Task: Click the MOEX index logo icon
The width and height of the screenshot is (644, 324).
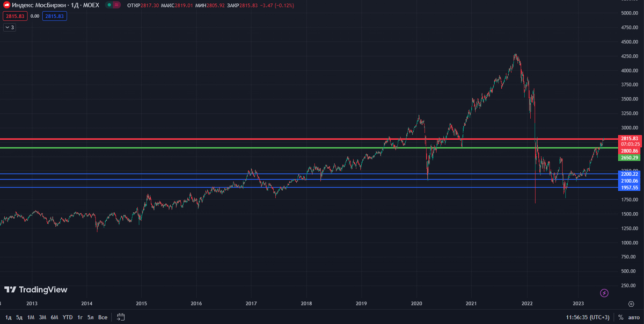Action: pyautogui.click(x=6, y=5)
